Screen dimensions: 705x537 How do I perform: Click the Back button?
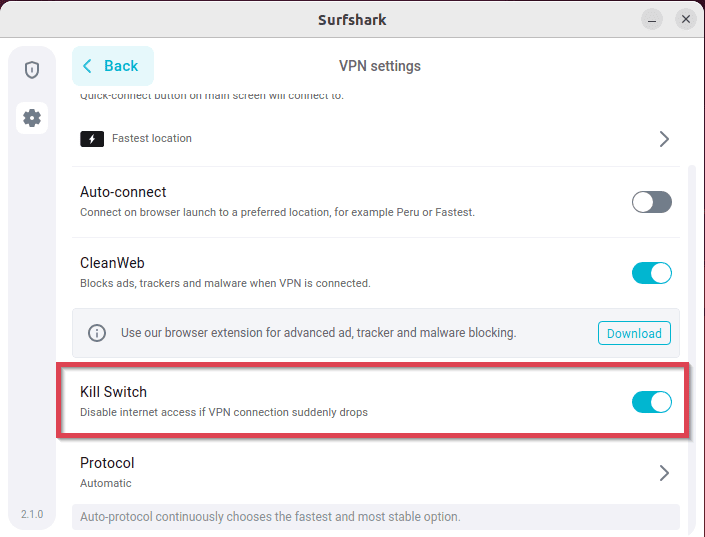coord(112,66)
